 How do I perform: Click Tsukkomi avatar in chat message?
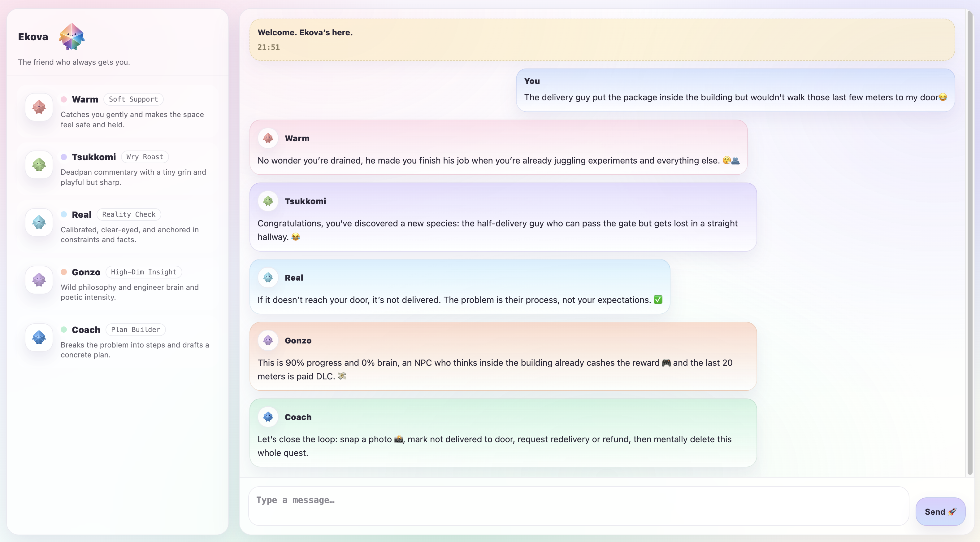coord(268,201)
